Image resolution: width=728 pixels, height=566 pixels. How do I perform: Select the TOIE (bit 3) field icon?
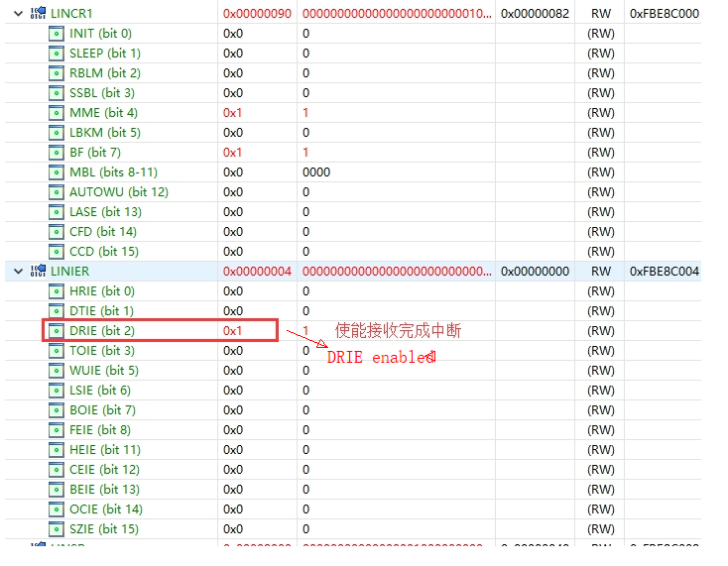[x=57, y=351]
